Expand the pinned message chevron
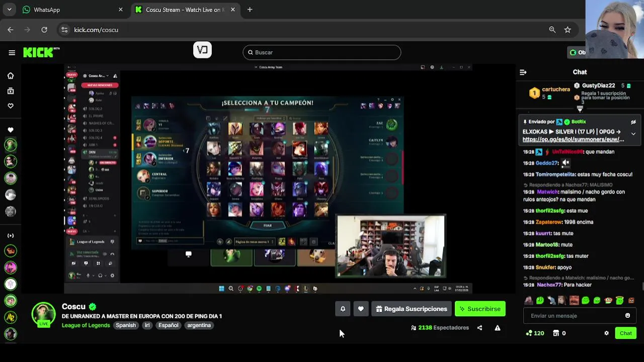The height and width of the screenshot is (362, 644). [x=633, y=134]
